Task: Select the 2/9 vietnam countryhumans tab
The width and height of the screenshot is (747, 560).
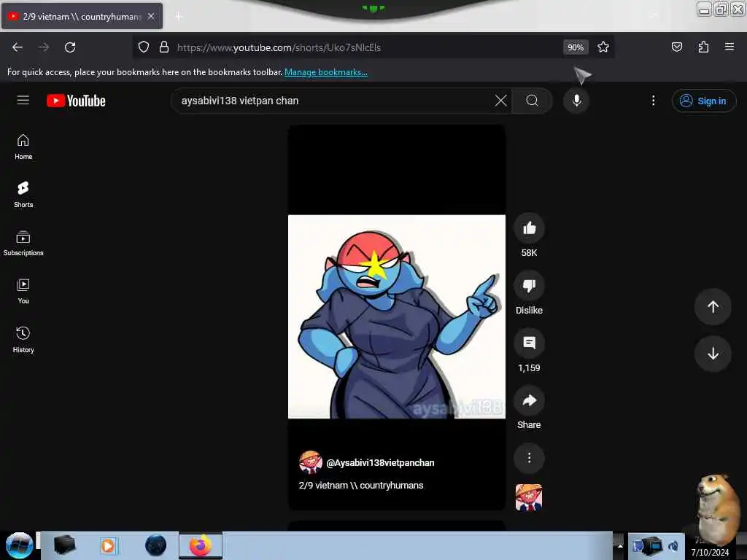Action: pyautogui.click(x=82, y=16)
